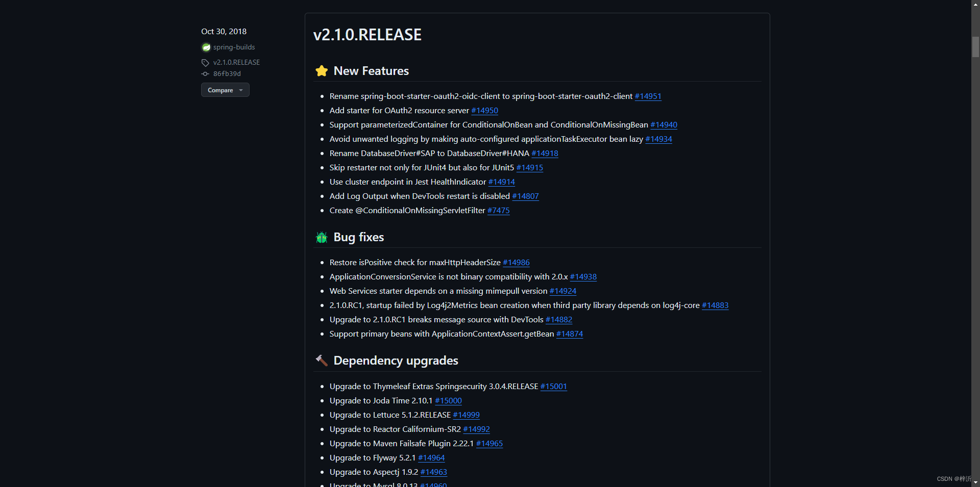Viewport: 980px width, 487px height.
Task: Open issue #7475 for ConditionalOnMissingServletFilter
Action: 498,210
